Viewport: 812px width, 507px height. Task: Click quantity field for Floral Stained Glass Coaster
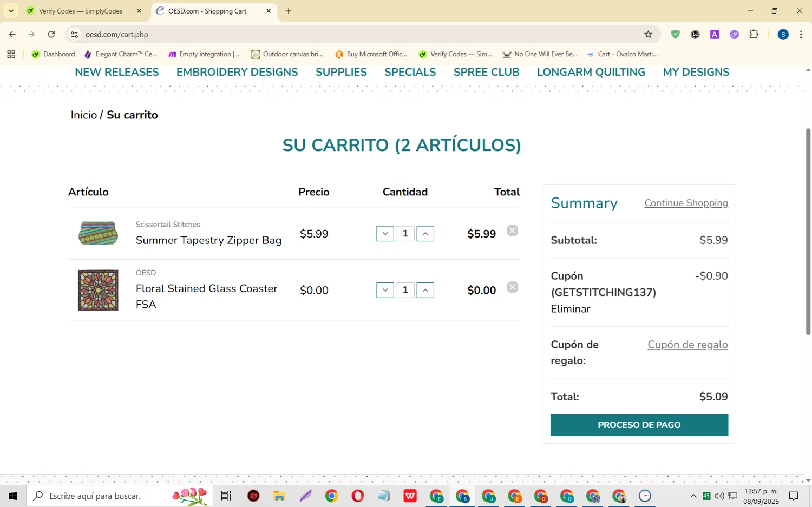[405, 290]
